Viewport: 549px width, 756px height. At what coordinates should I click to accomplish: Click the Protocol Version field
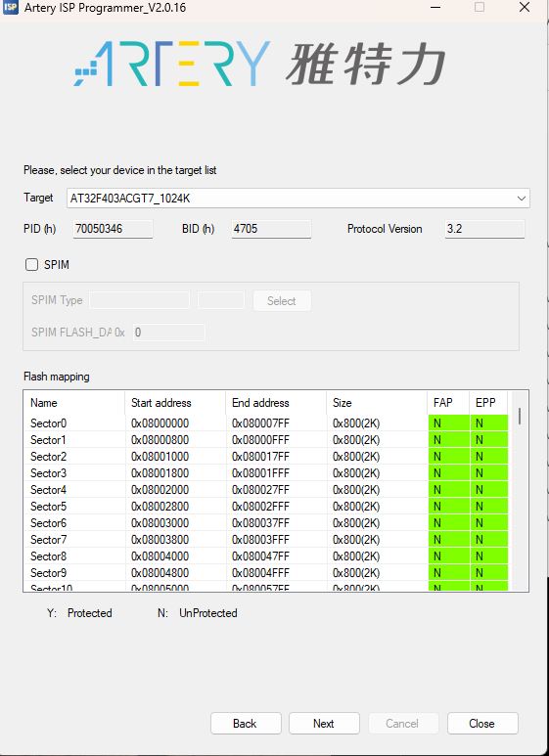484,229
